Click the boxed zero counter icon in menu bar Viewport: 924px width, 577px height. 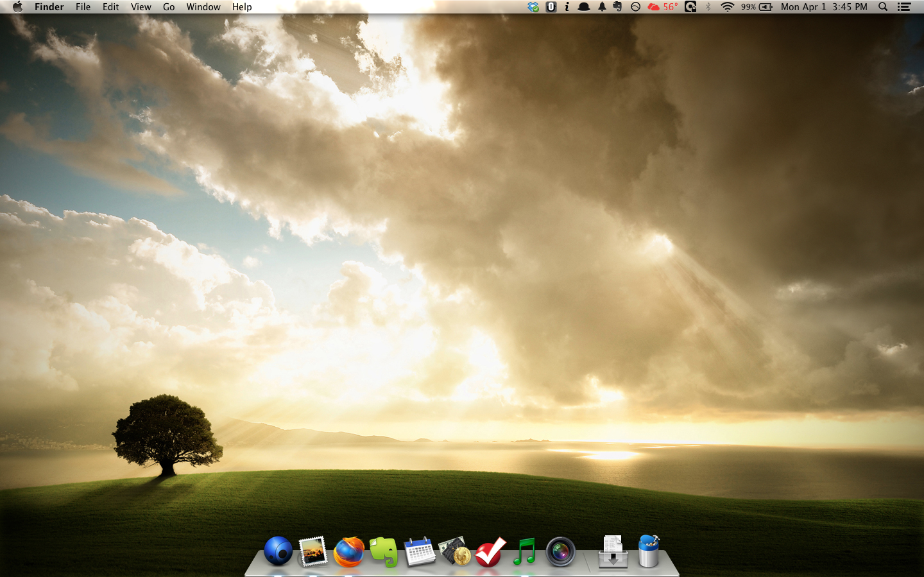pyautogui.click(x=551, y=6)
